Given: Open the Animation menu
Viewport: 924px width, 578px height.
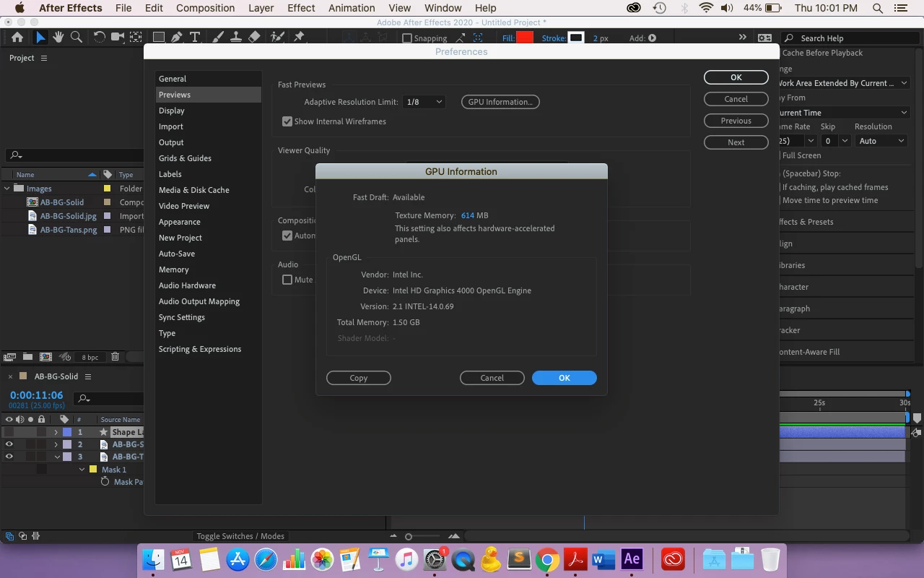Looking at the screenshot, I should (352, 8).
